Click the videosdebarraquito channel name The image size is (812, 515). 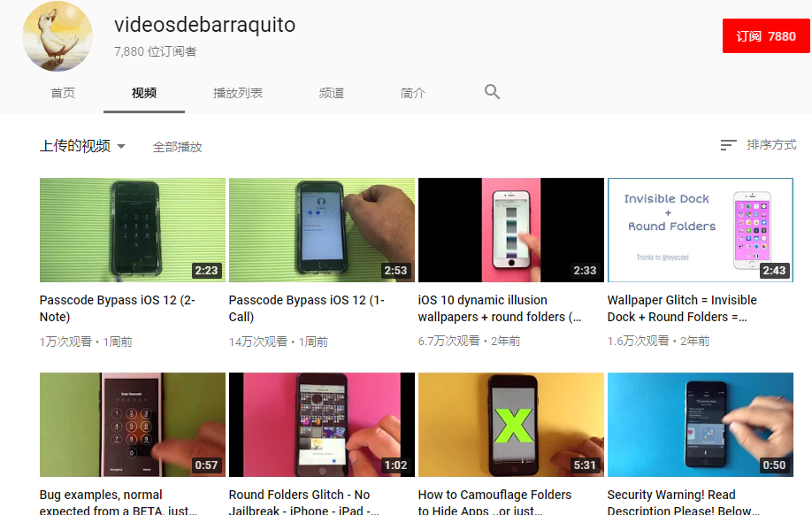pos(204,25)
